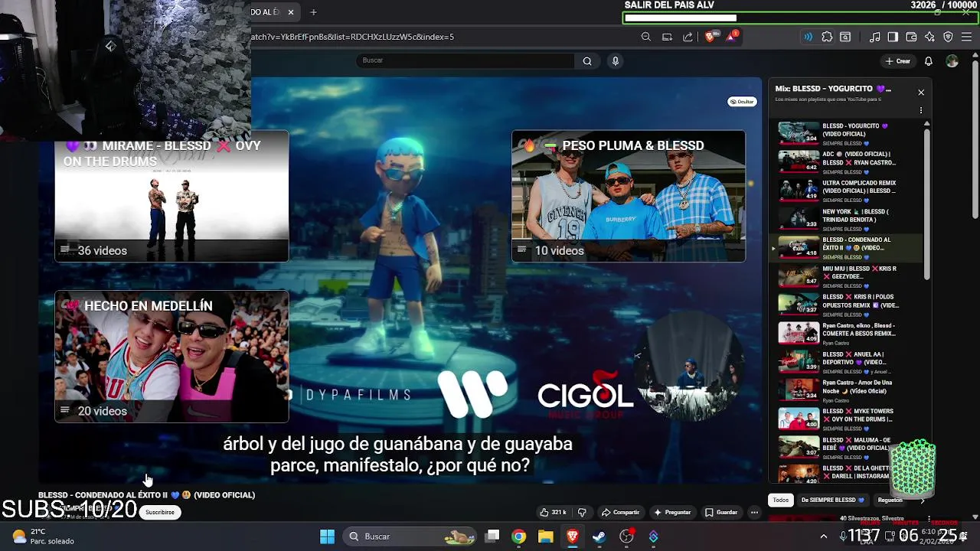Select the Todos filter chip
The image size is (980, 551).
pyautogui.click(x=780, y=500)
